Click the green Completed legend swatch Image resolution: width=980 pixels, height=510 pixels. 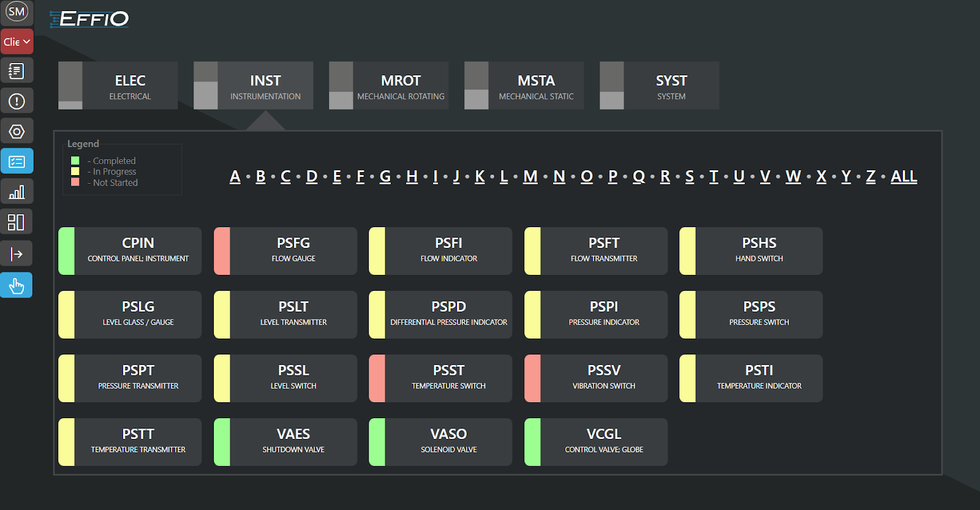click(x=75, y=161)
